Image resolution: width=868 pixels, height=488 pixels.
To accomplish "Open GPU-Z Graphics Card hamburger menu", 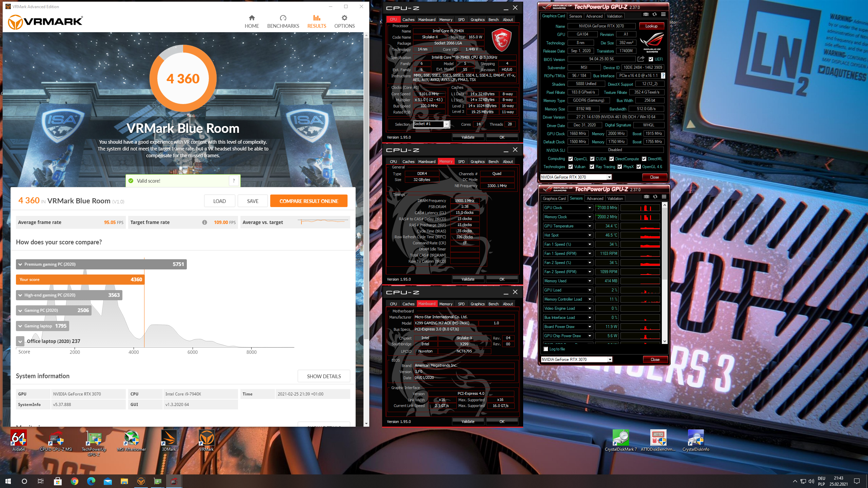I will [663, 15].
